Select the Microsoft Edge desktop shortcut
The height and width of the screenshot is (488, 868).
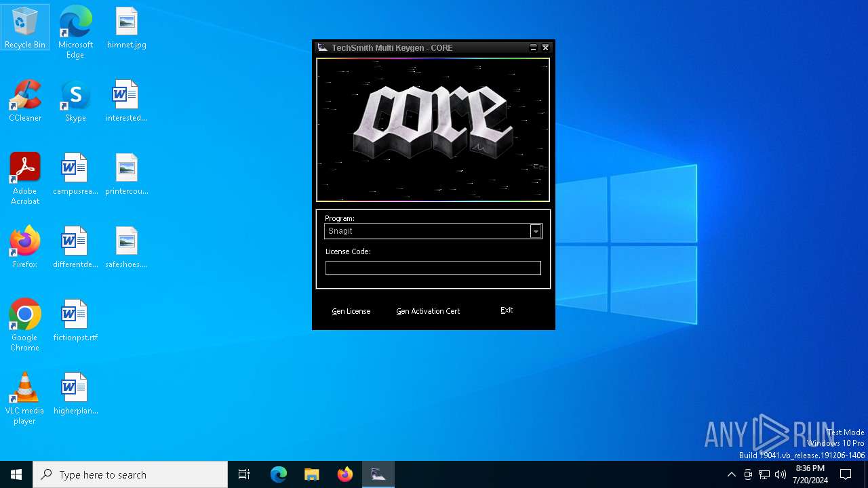(75, 32)
